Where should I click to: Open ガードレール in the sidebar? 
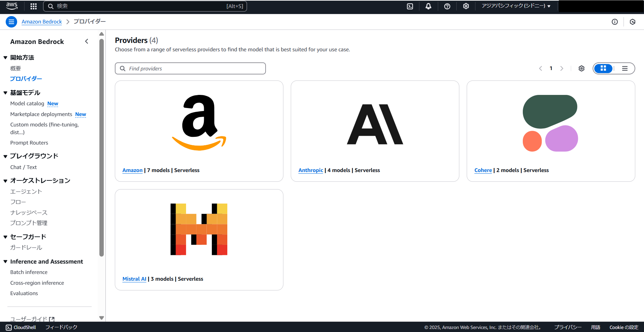pyautogui.click(x=26, y=247)
